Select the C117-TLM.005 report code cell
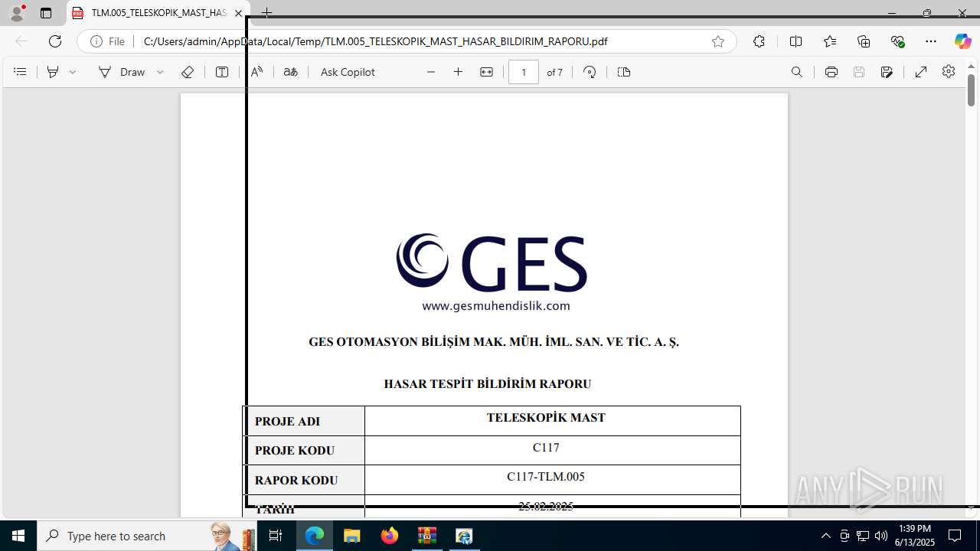The height and width of the screenshot is (551, 980). [552, 480]
